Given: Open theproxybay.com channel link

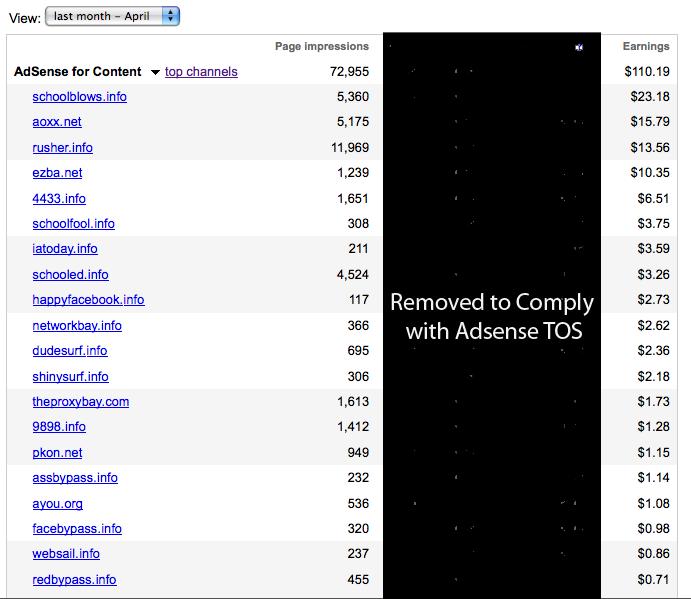Looking at the screenshot, I should 81,402.
